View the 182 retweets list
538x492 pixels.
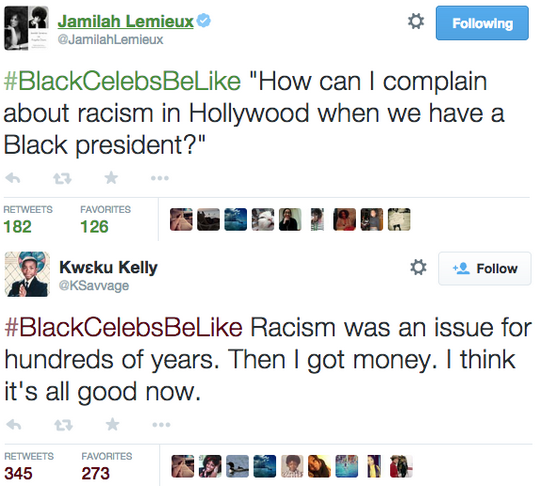28,220
